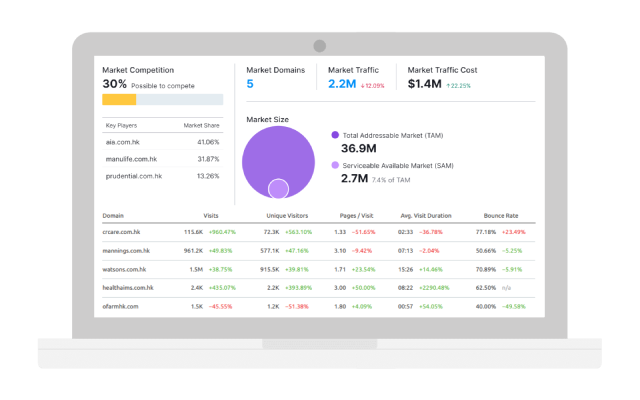Click the laptop webcam at top center
Image resolution: width=640 pixels, height=400 pixels.
click(x=320, y=46)
